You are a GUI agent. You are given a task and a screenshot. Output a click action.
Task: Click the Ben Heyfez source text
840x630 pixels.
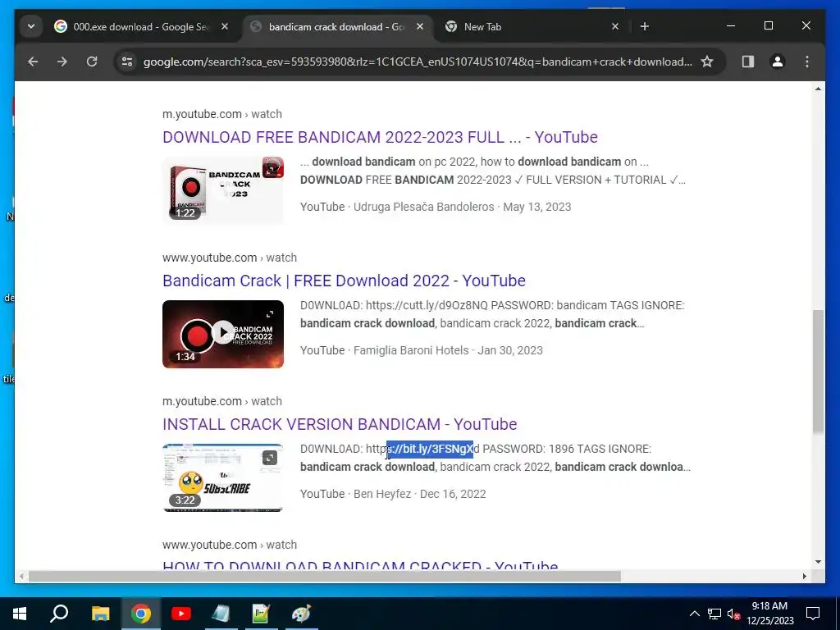(382, 494)
